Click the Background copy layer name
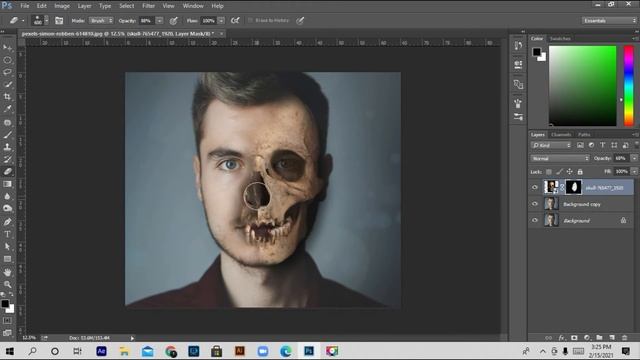This screenshot has width=640, height=360. tap(582, 204)
